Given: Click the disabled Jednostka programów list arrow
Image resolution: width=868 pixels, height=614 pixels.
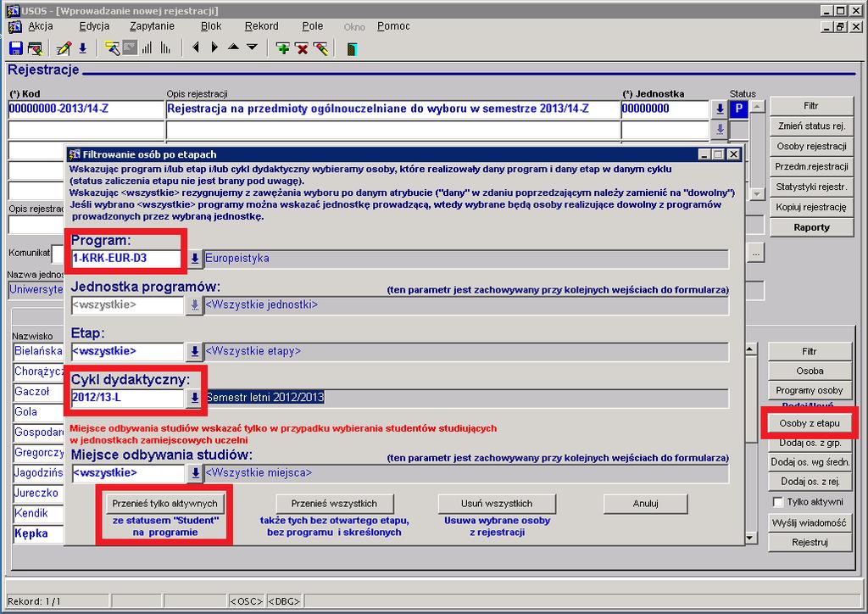Looking at the screenshot, I should [x=195, y=305].
